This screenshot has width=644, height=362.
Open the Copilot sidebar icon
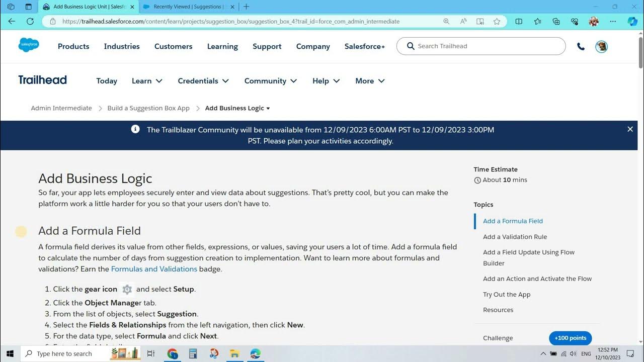[632, 21]
